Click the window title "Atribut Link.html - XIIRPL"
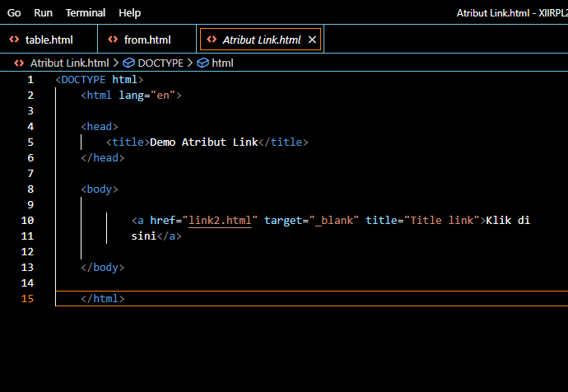Image resolution: width=568 pixels, height=392 pixels. 512,13
